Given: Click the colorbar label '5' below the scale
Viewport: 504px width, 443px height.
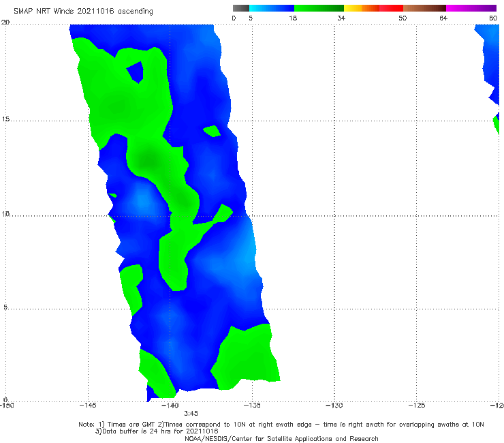Looking at the screenshot, I should coord(251,18).
